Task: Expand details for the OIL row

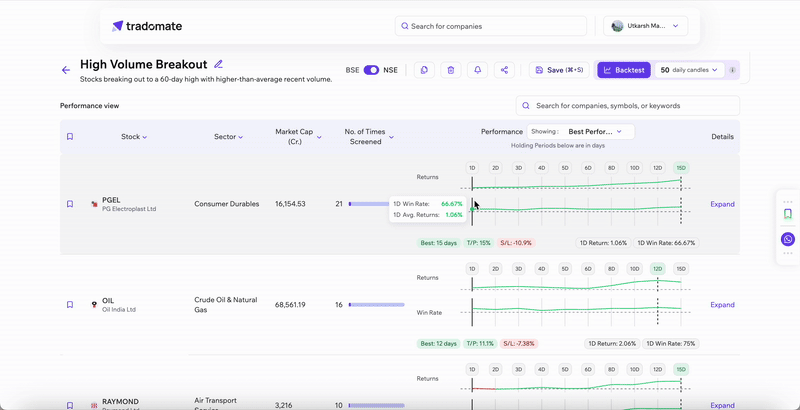Action: coord(722,304)
